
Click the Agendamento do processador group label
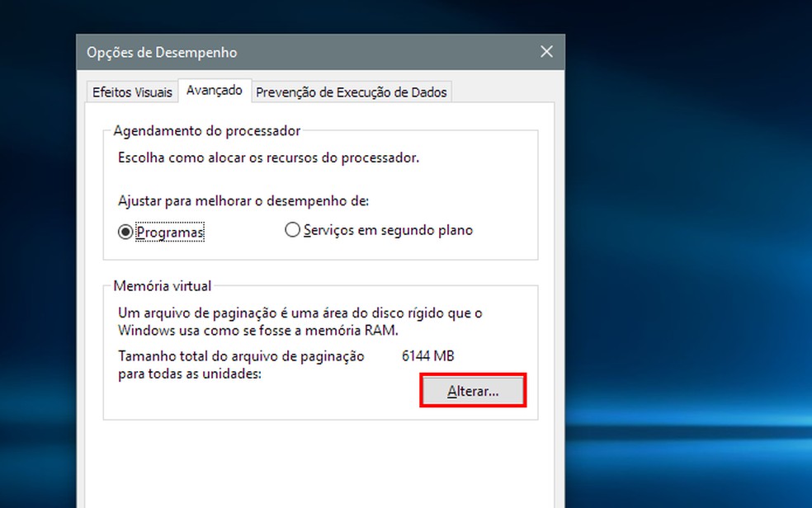click(206, 131)
